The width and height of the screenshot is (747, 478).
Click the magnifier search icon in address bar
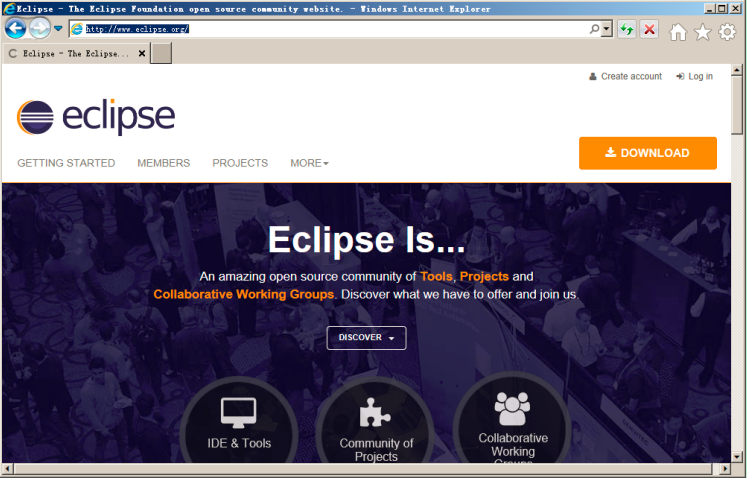[x=594, y=29]
